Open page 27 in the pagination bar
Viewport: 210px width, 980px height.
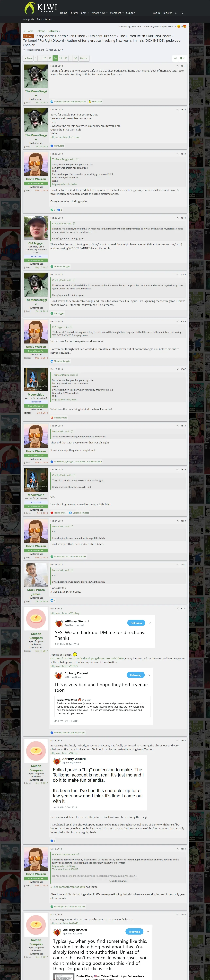pos(50,58)
